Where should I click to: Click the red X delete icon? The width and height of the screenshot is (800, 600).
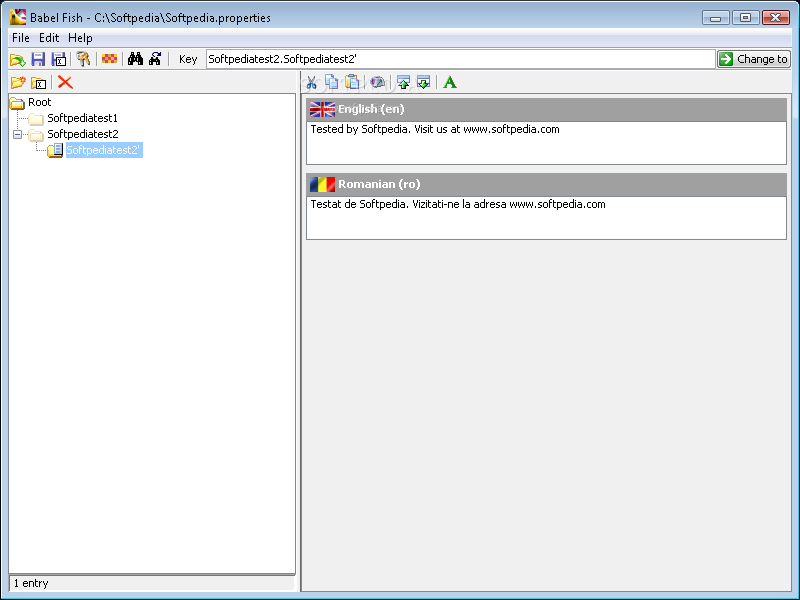[65, 82]
